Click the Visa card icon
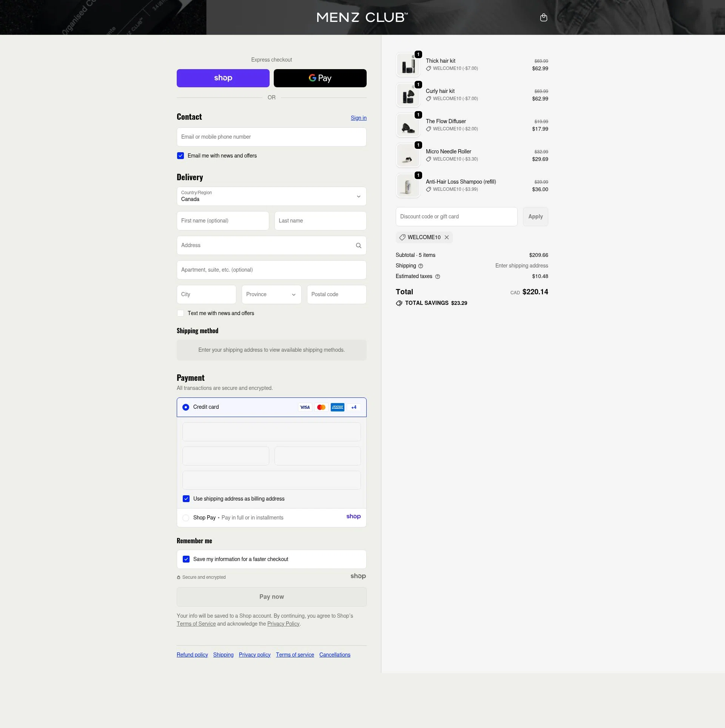 pos(305,407)
